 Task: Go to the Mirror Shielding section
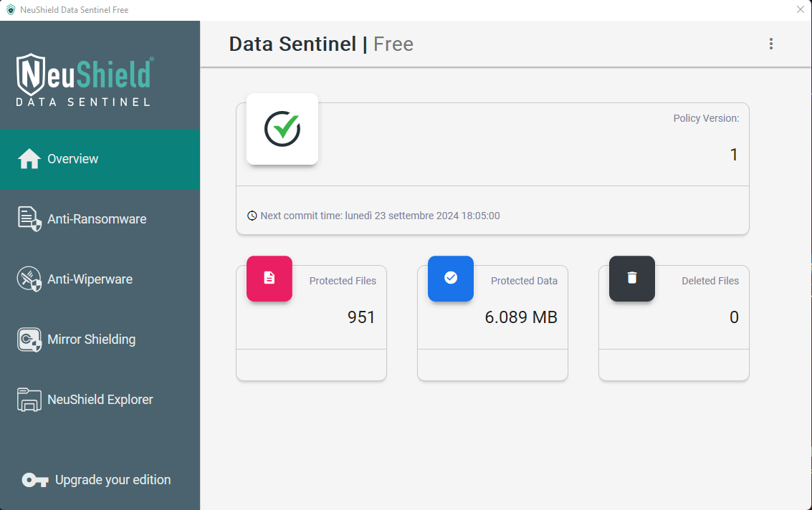[x=91, y=340]
